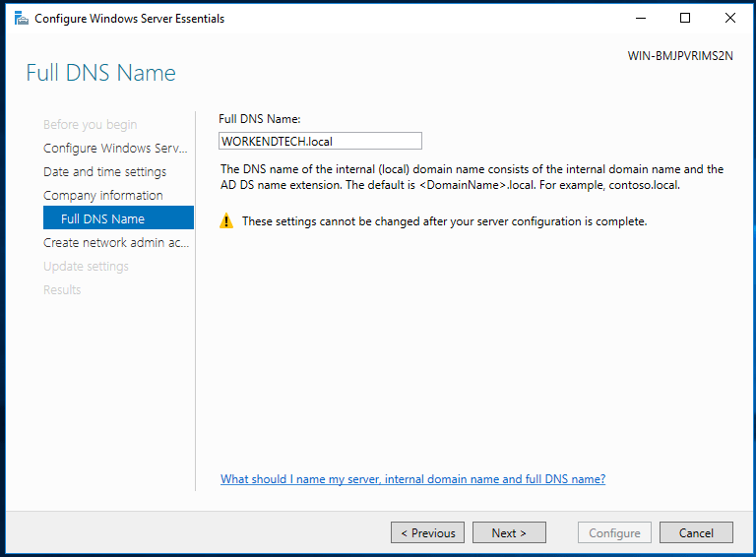Click the Server Essentials title bar icon
Image resolution: width=756 pixels, height=557 pixels.
(22, 19)
